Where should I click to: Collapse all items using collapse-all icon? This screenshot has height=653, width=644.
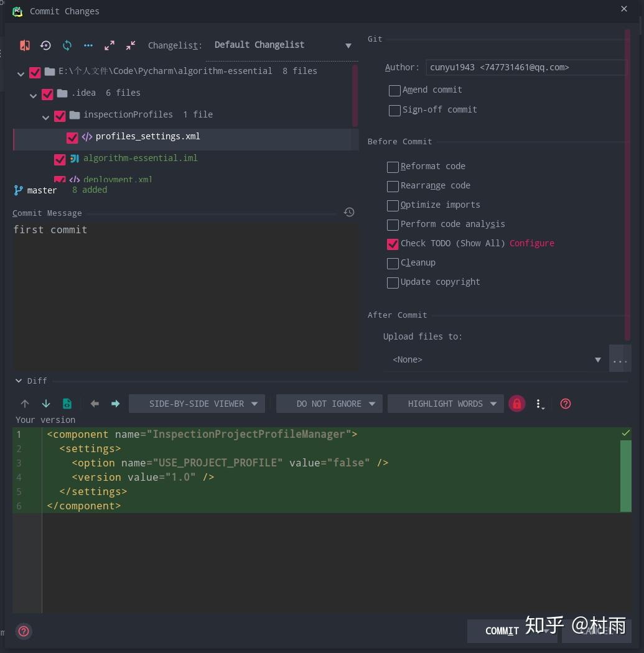[x=131, y=45]
